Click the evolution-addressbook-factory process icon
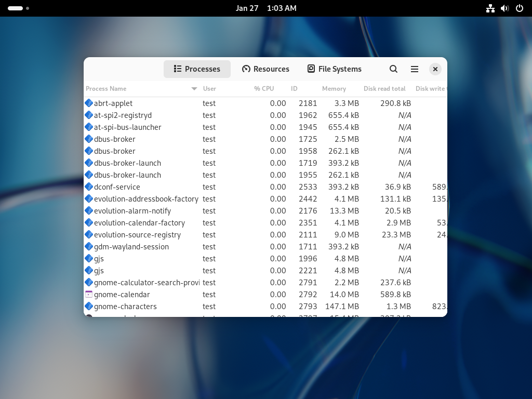The image size is (532, 399). [89, 199]
